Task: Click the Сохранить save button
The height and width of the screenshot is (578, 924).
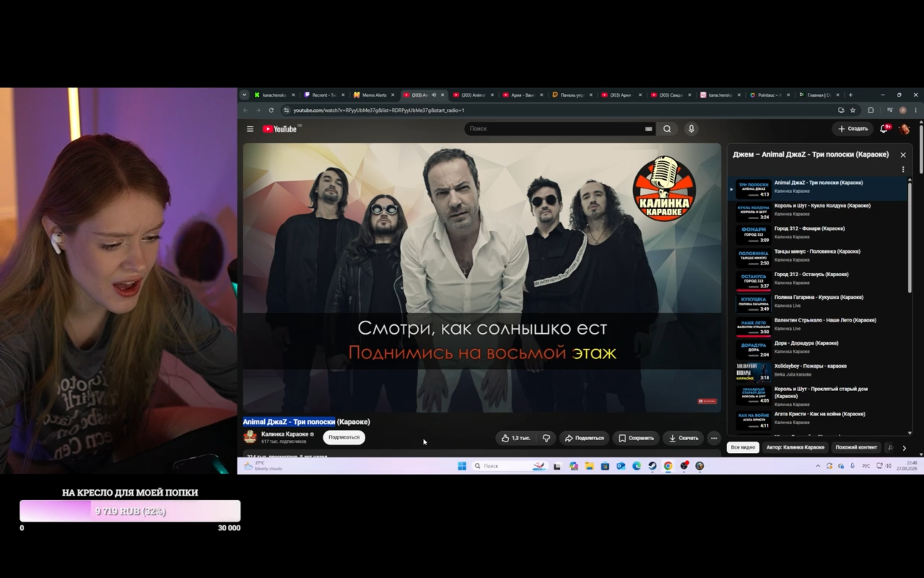Action: point(636,438)
